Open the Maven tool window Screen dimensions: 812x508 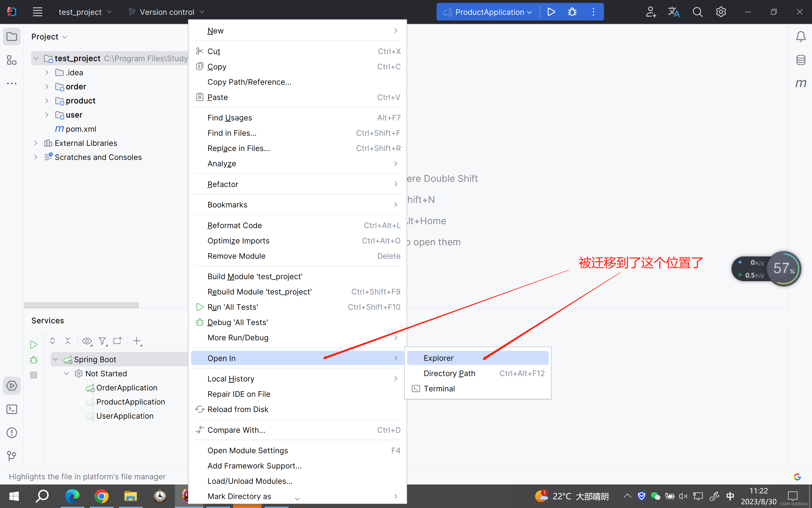(x=801, y=83)
